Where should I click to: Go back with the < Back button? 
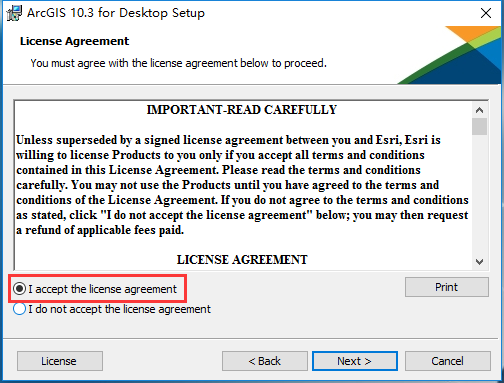tap(265, 361)
